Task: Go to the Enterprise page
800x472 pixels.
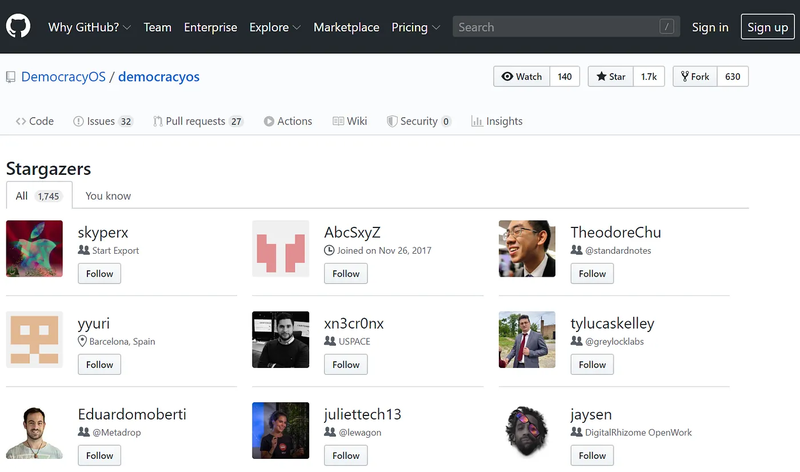Action: [x=210, y=27]
